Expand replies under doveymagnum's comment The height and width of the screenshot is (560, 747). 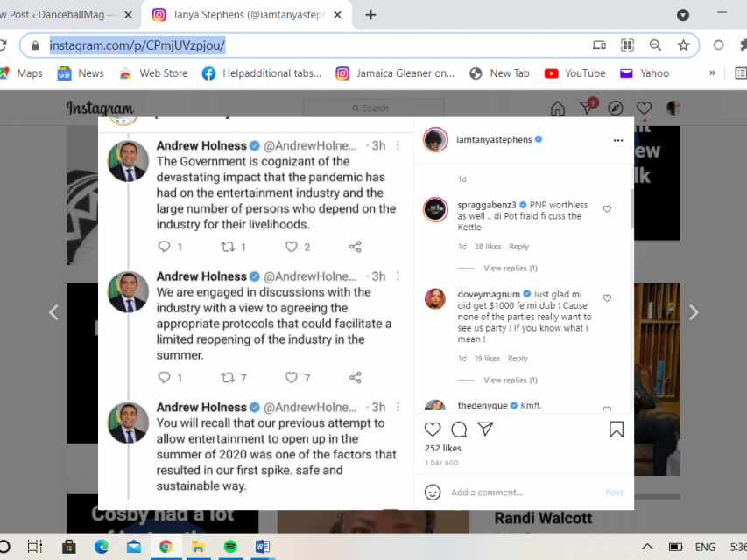(511, 380)
